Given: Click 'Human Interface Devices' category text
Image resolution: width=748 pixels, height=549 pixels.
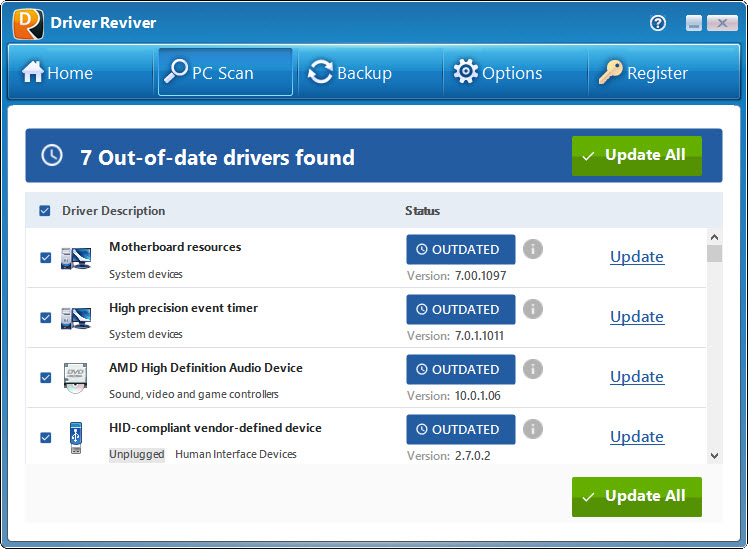Looking at the screenshot, I should [x=236, y=454].
